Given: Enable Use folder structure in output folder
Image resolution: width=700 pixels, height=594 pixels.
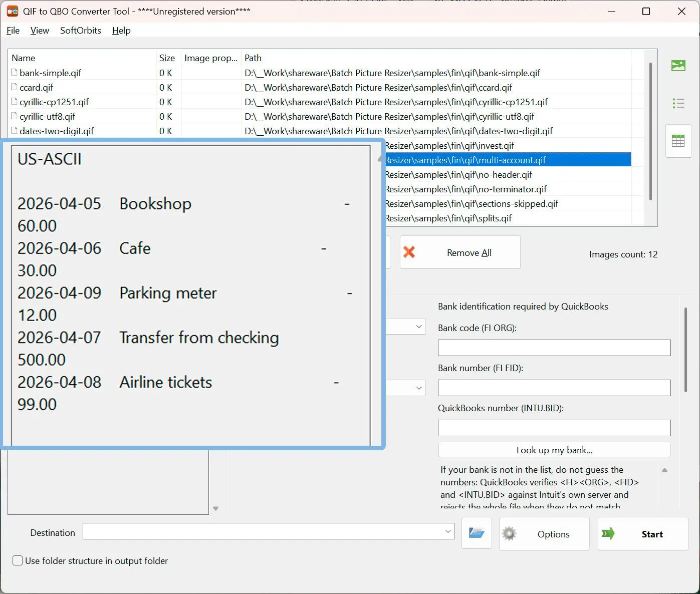Looking at the screenshot, I should pos(18,560).
